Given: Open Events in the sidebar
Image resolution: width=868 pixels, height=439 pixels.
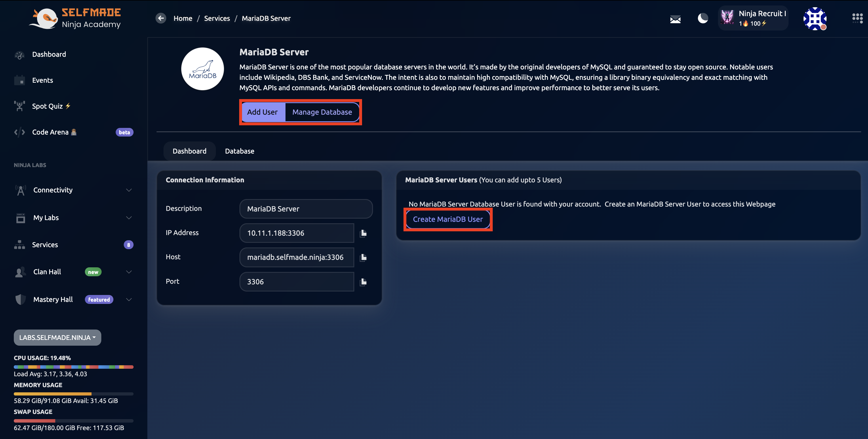Looking at the screenshot, I should (x=43, y=80).
